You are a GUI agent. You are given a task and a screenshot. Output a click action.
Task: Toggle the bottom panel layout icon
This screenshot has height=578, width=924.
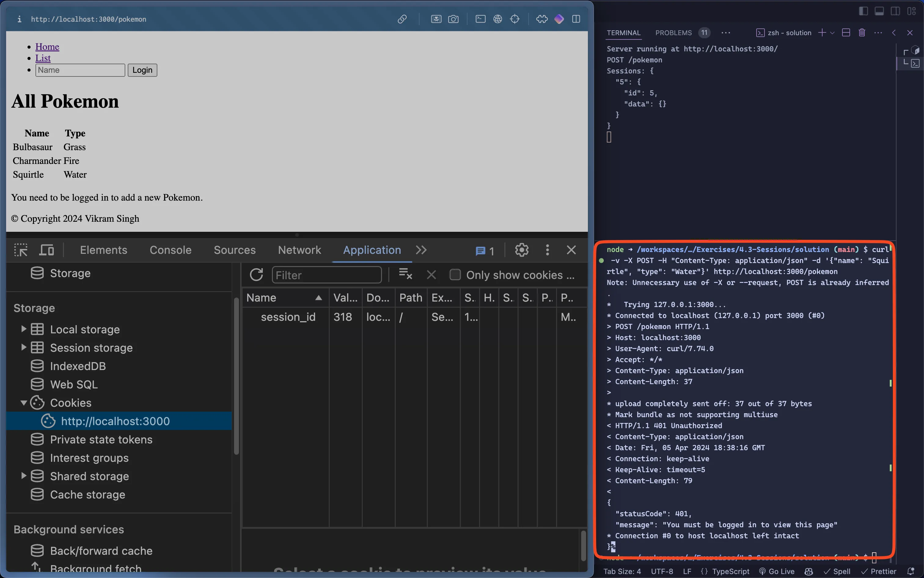(x=879, y=11)
